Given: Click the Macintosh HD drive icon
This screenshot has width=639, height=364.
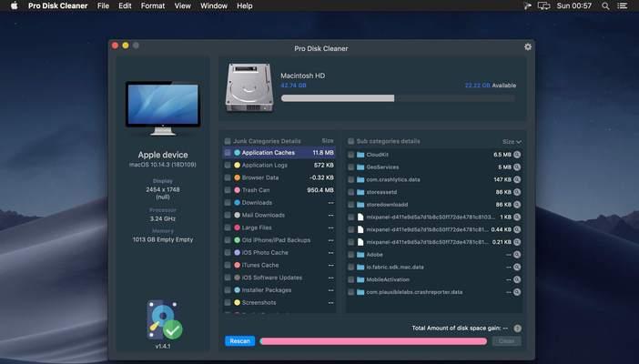Looking at the screenshot, I should tap(249, 87).
